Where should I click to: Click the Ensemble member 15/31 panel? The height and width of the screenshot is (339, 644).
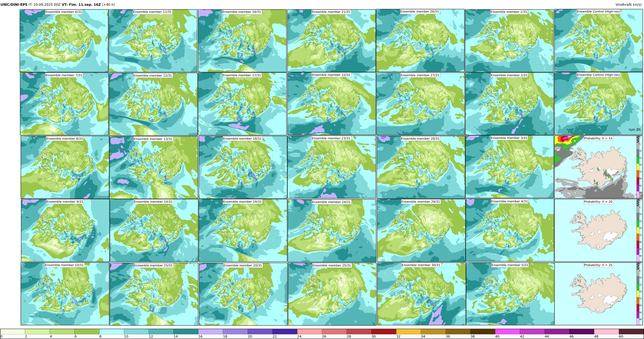click(154, 294)
